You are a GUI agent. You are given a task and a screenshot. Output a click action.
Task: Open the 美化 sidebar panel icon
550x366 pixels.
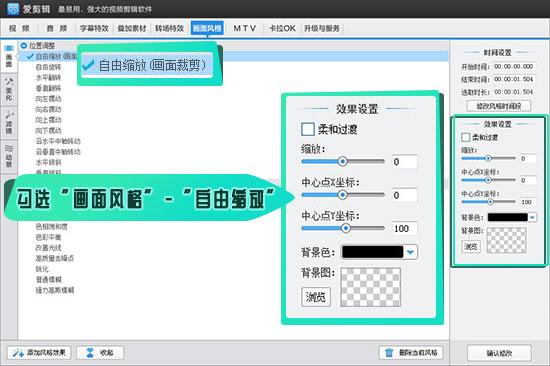point(9,89)
